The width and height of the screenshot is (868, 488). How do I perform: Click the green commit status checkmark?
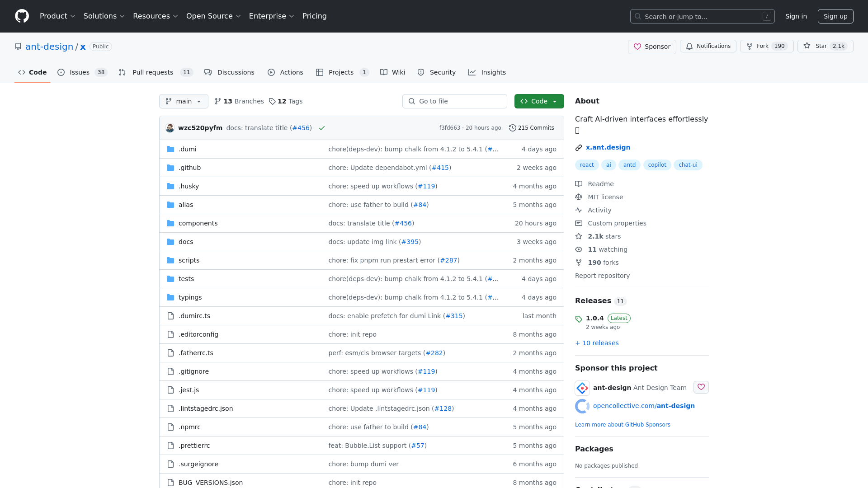322,128
